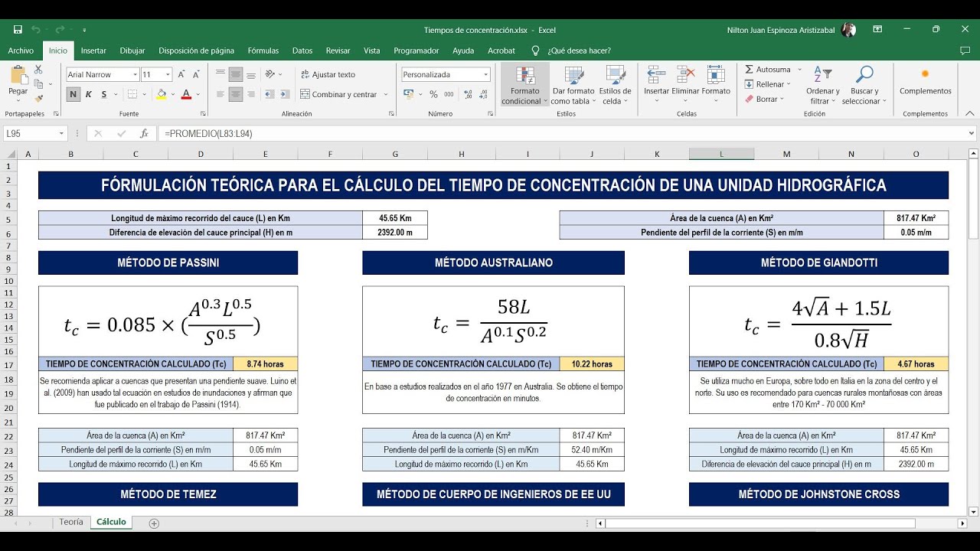This screenshot has height=551, width=980.
Task: Apply red font color A
Action: pos(185,94)
